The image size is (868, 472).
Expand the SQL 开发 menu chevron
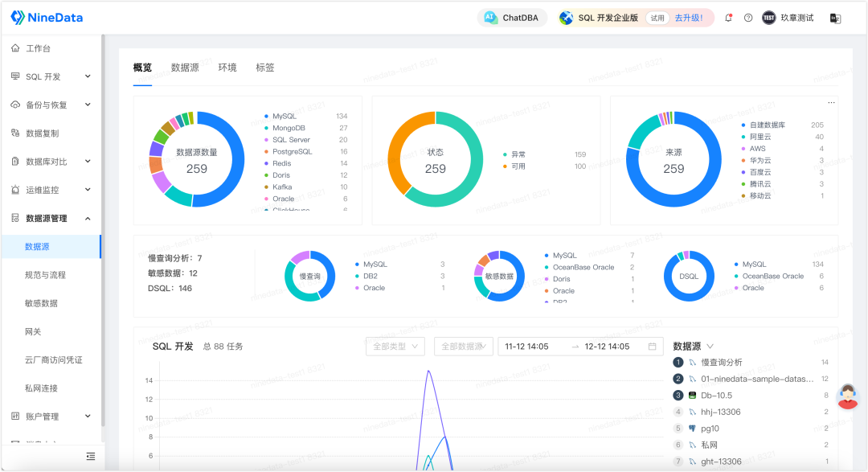[88, 76]
